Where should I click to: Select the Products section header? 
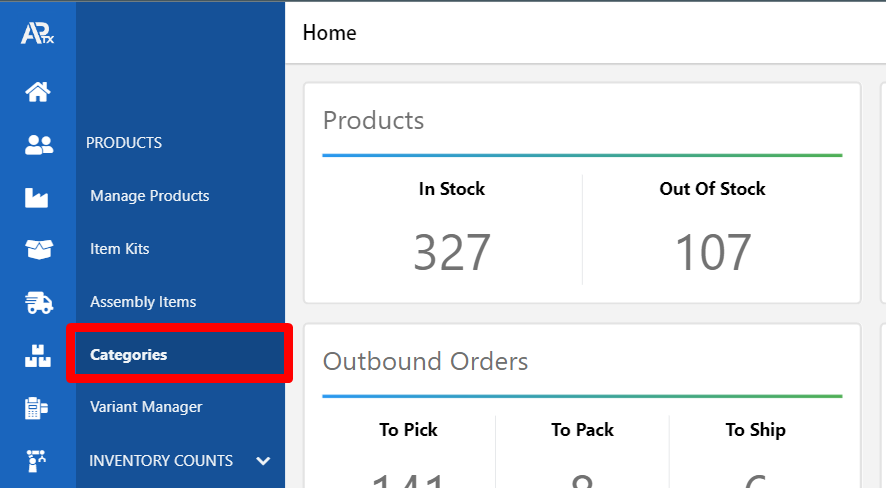point(124,143)
